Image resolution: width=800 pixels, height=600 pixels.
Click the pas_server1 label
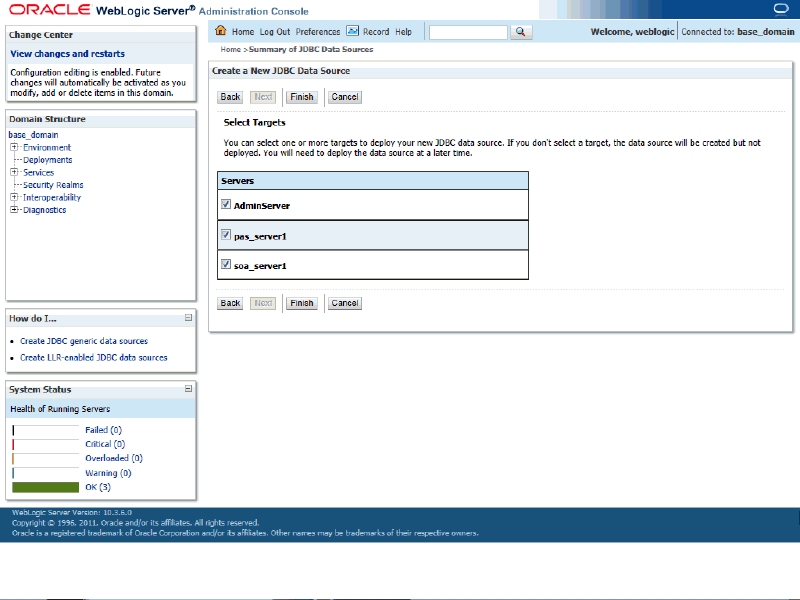coord(260,237)
